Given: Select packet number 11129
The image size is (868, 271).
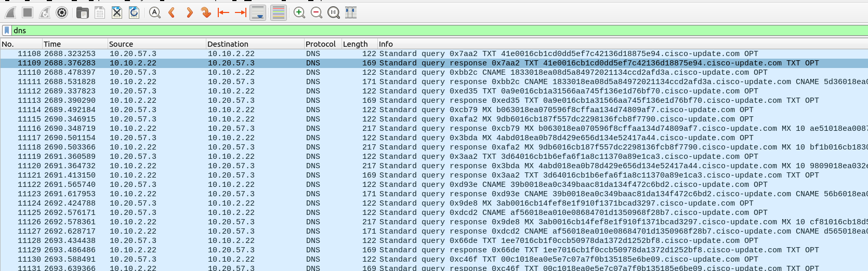Looking at the screenshot, I should 434,250.
